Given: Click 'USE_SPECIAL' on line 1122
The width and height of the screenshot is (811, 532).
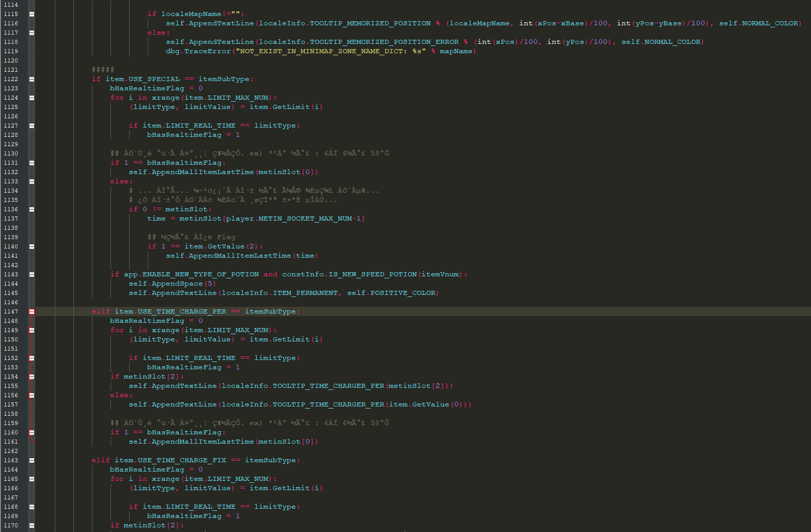Looking at the screenshot, I should (154, 79).
